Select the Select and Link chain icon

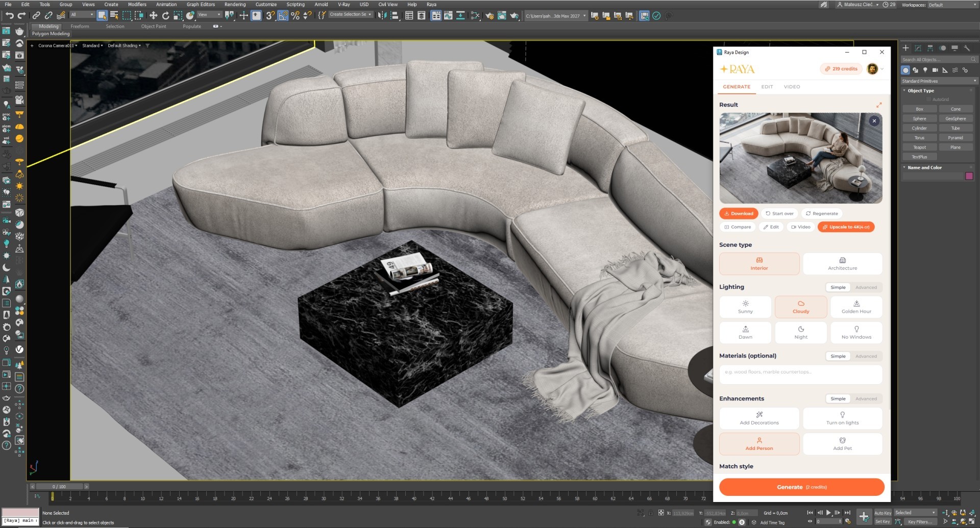(x=37, y=16)
